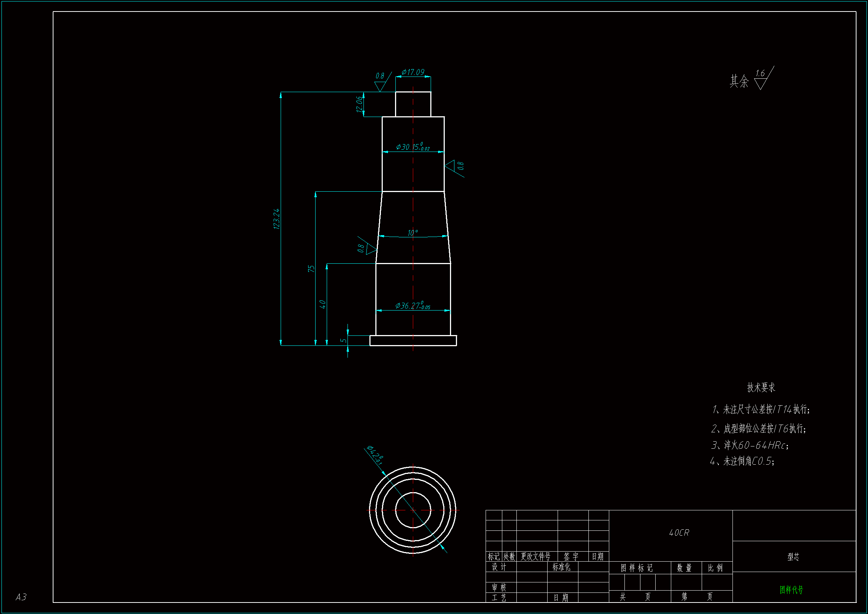Click the green 图样代号 text
Image resolution: width=868 pixels, height=614 pixels.
pyautogui.click(x=791, y=590)
